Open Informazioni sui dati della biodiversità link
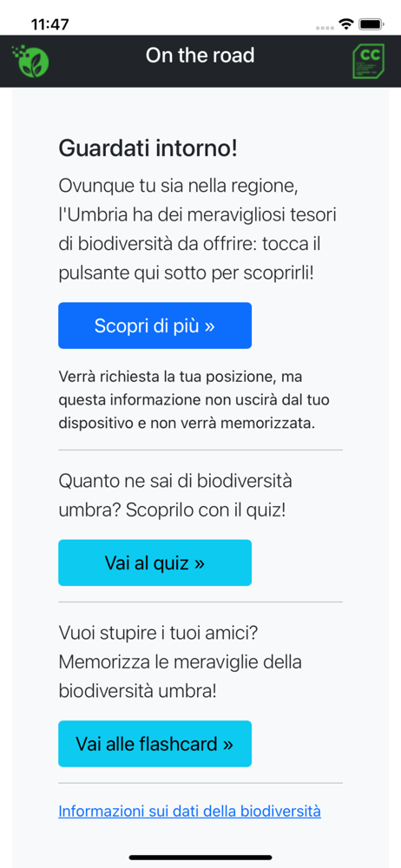This screenshot has height=868, width=401. click(x=189, y=812)
